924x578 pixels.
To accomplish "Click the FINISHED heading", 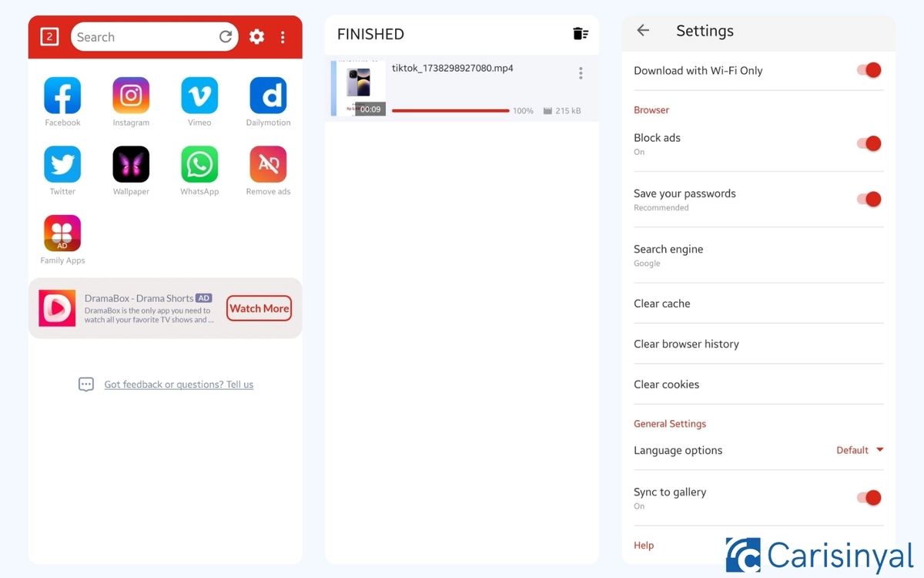I will point(370,34).
